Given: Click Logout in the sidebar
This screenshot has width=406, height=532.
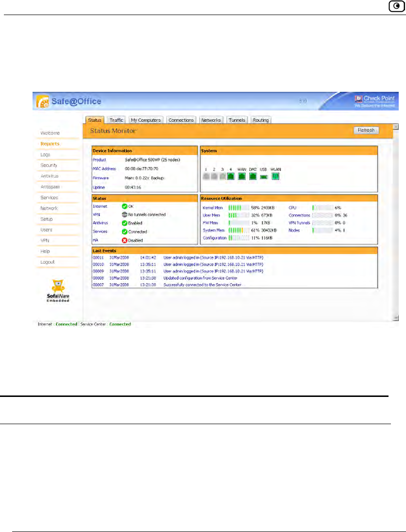Looking at the screenshot, I should click(x=48, y=262).
